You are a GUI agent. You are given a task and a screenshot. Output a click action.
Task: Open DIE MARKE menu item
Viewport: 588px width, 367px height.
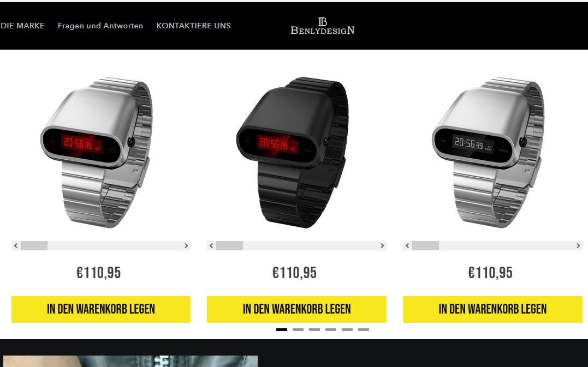(22, 26)
